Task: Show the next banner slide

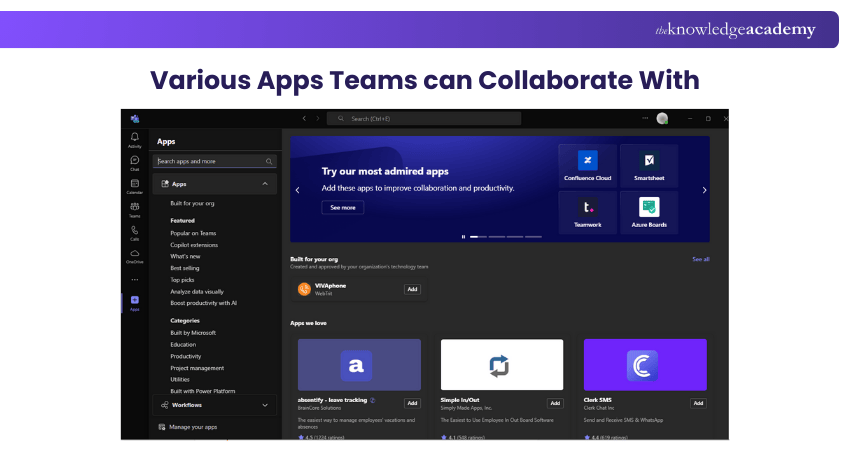Action: (x=704, y=190)
